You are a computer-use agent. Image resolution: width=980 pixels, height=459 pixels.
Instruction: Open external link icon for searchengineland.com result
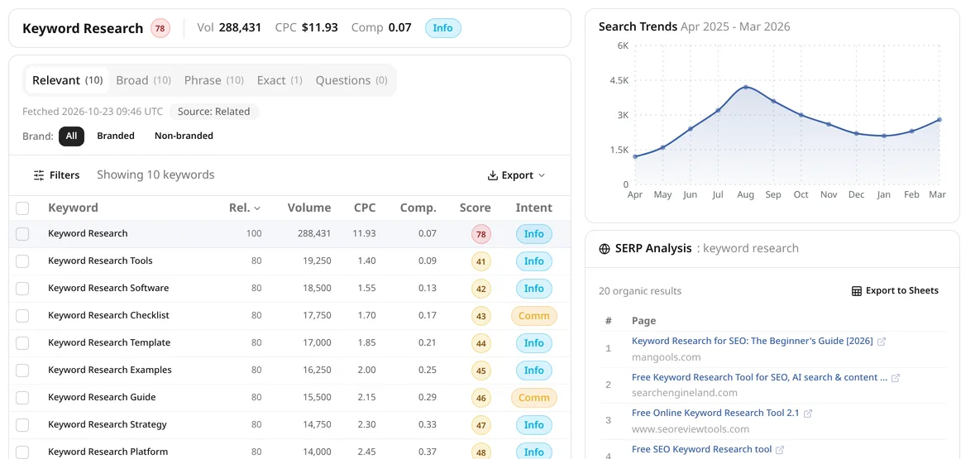(x=896, y=378)
